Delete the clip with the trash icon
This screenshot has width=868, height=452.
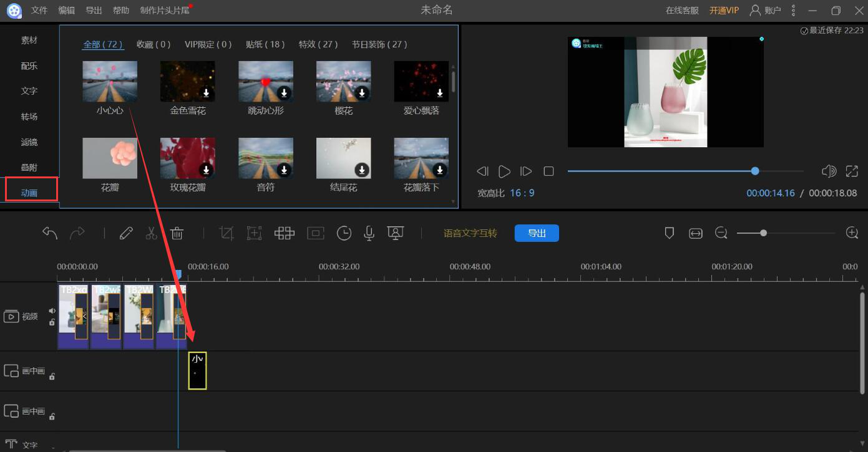[x=177, y=233]
